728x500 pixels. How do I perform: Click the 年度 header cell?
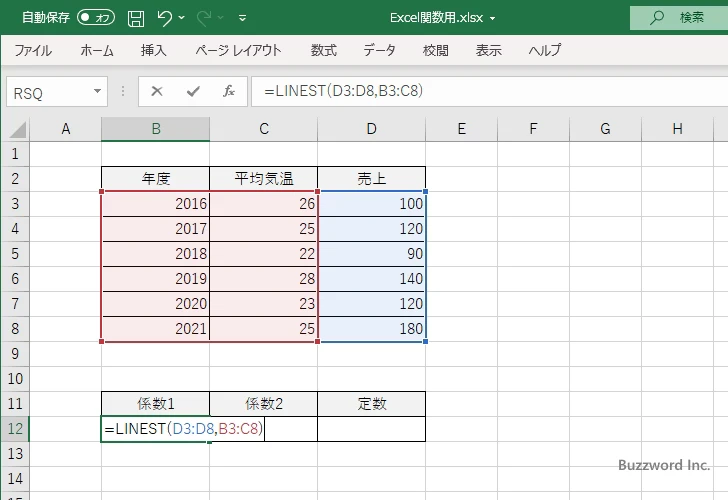[x=156, y=179]
